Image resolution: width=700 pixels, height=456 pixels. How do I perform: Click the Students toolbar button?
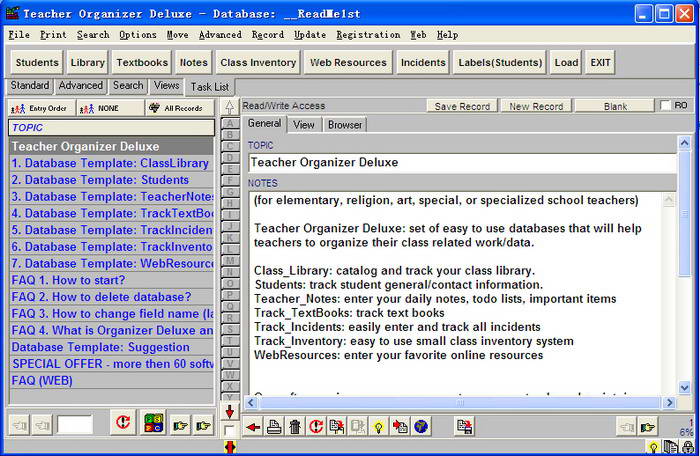pos(37,63)
